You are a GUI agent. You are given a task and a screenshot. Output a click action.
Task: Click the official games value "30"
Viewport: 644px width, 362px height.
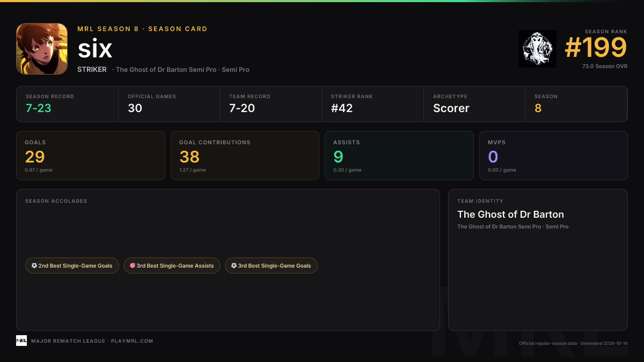click(135, 108)
